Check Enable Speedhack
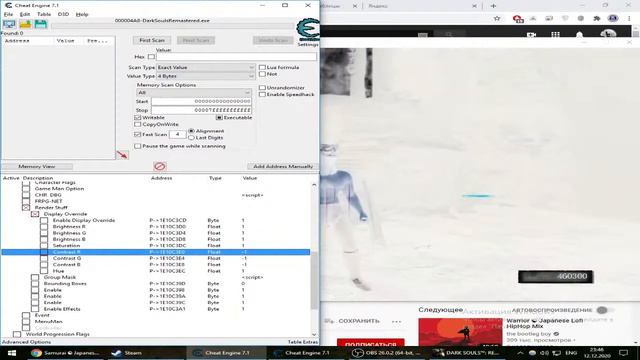 click(x=262, y=94)
